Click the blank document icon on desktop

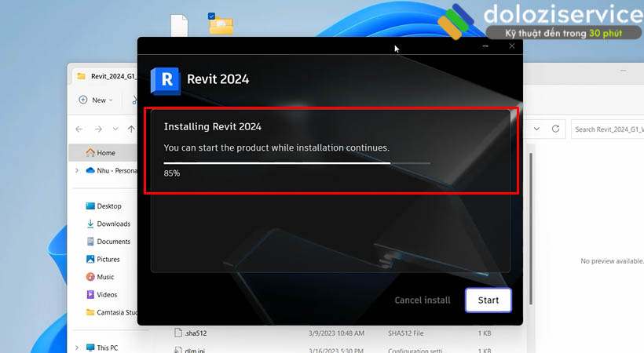pyautogui.click(x=179, y=25)
